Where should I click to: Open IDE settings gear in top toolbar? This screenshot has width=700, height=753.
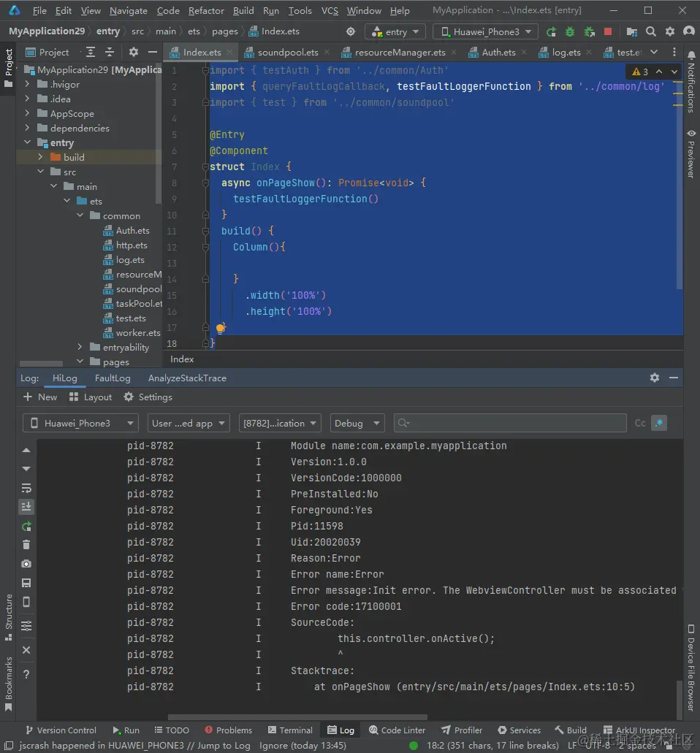pyautogui.click(x=670, y=31)
